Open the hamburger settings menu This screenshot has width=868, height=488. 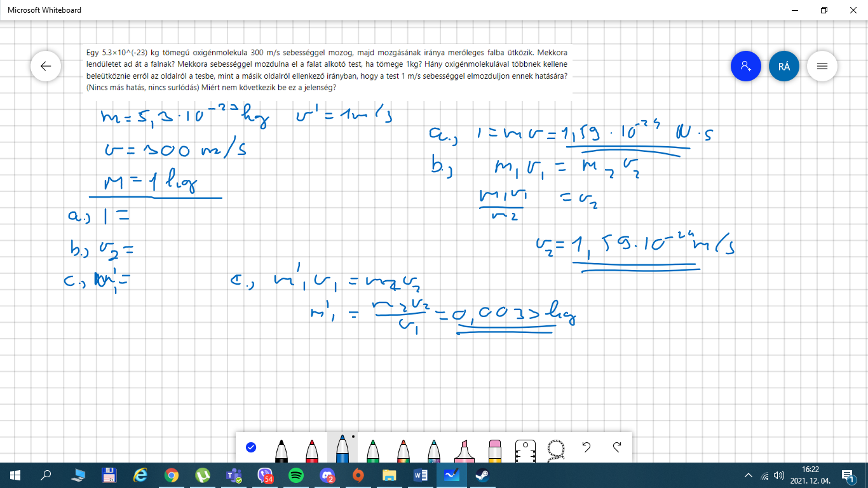point(822,66)
